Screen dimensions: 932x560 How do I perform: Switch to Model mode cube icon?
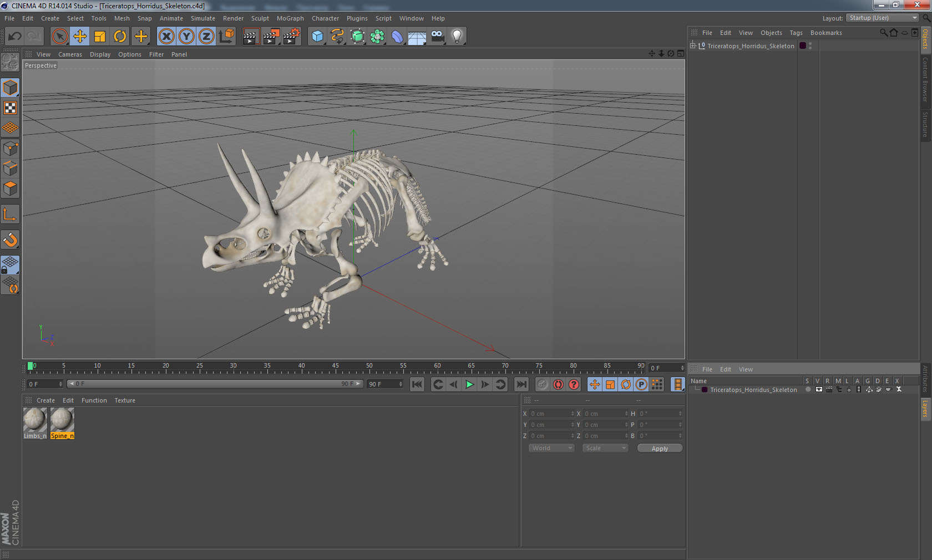pos(10,88)
